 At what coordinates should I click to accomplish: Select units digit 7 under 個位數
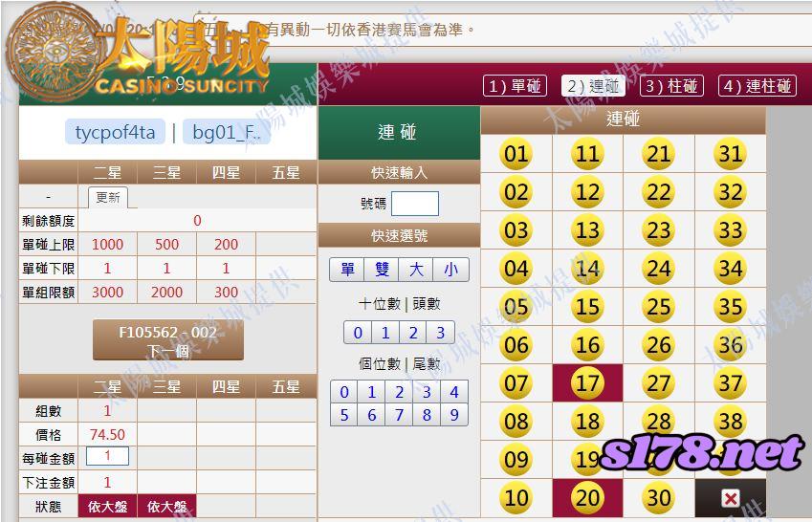(399, 415)
